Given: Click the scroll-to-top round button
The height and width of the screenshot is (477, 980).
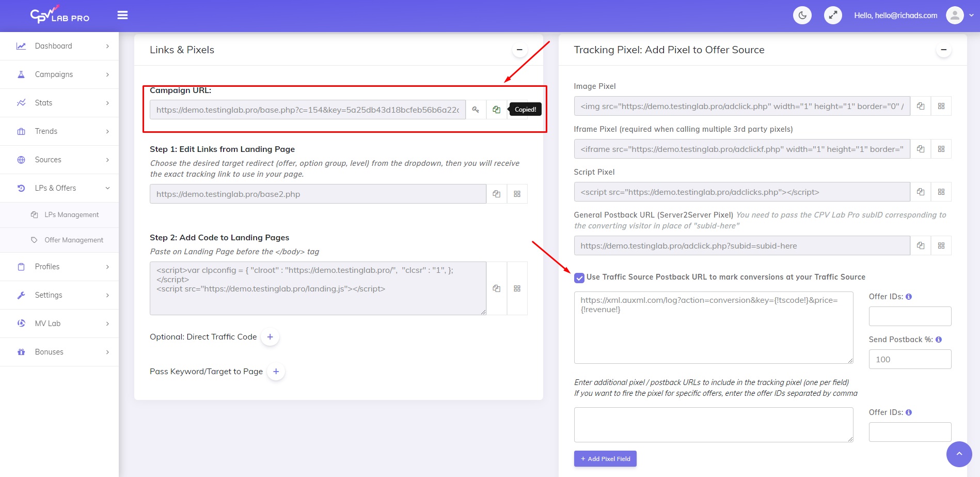Looking at the screenshot, I should pos(959,454).
